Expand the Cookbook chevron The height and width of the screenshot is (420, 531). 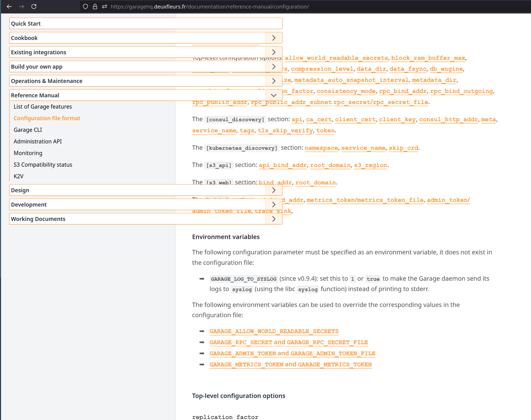[274, 38]
